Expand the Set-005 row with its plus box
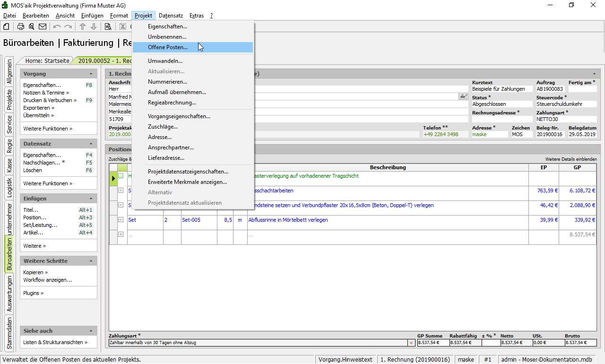605x364 pixels. [x=121, y=220]
